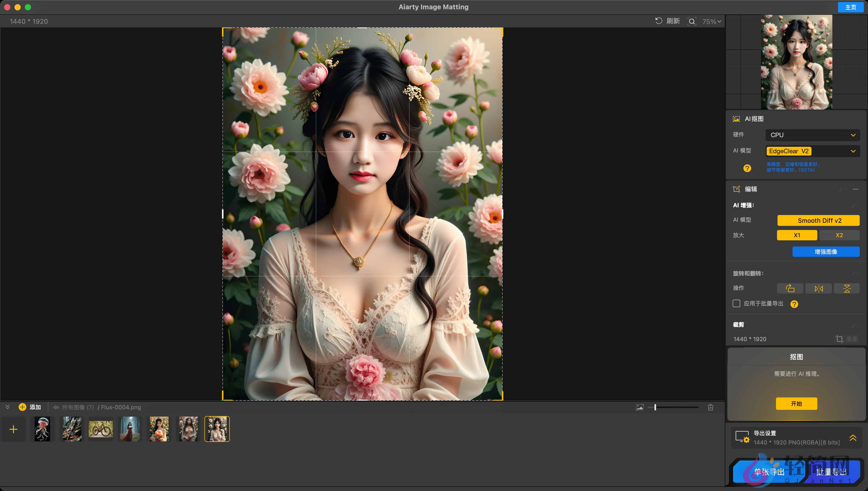Click the crop icon beside 1440 * 1920
Screen dimensions: 868x491
[839, 339]
